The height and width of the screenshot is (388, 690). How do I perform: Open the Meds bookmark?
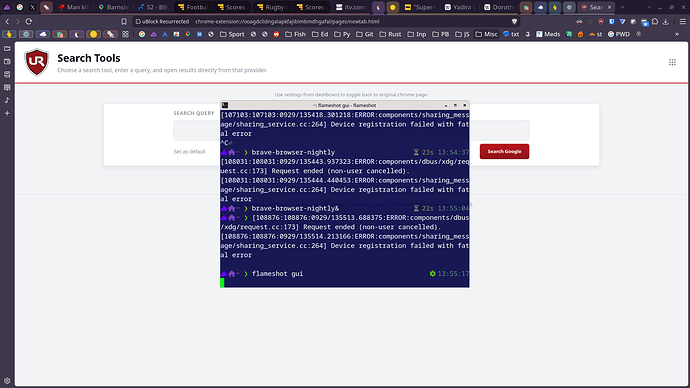click(x=548, y=34)
